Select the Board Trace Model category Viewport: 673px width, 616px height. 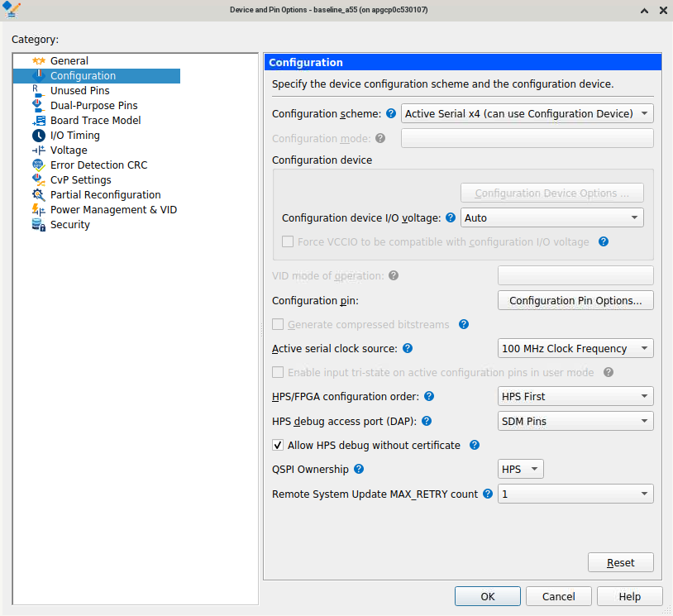coord(95,121)
